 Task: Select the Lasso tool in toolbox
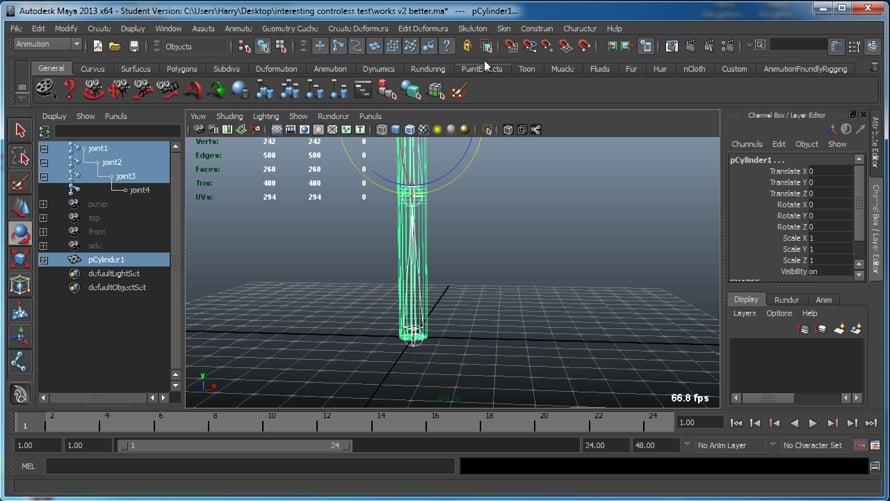20,157
